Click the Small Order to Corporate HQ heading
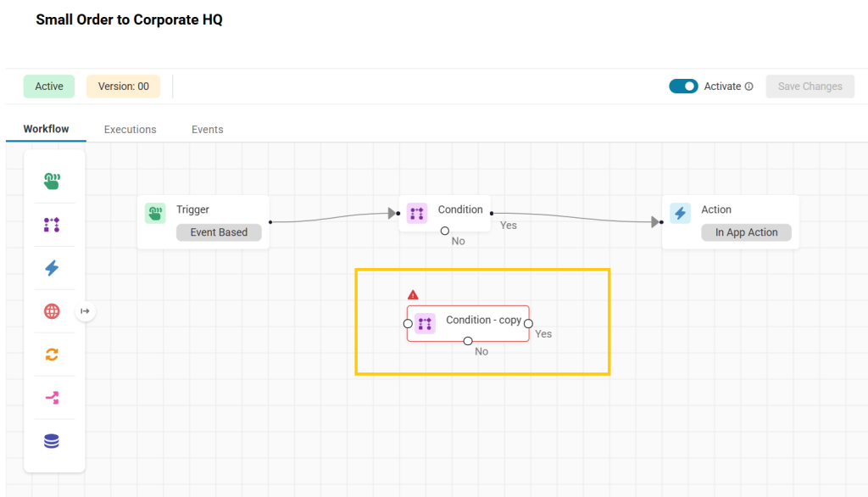Image resolution: width=868 pixels, height=497 pixels. click(129, 20)
